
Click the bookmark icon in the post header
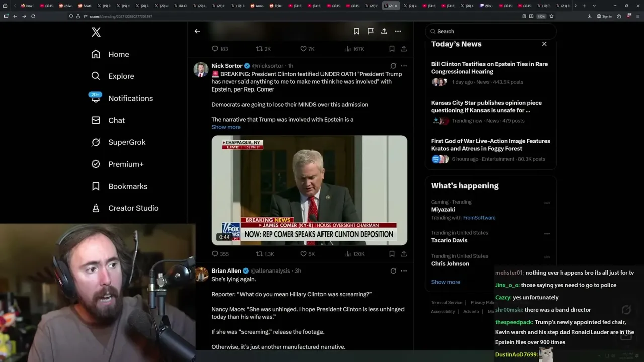(356, 31)
